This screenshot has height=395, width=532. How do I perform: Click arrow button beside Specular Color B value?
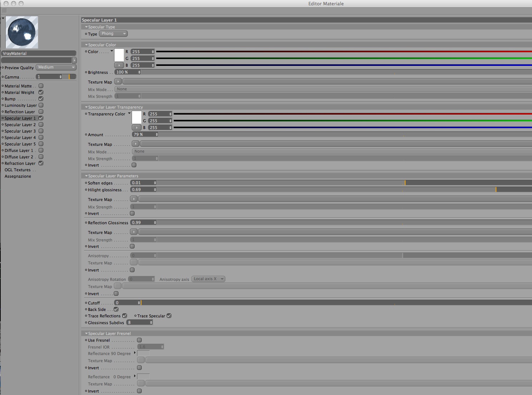click(119, 65)
